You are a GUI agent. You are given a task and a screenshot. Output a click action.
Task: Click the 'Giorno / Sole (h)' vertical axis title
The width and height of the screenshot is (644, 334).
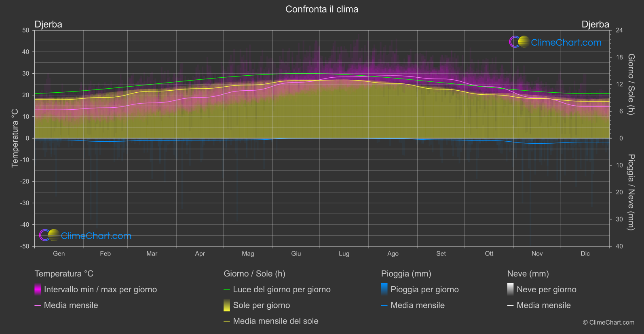click(x=631, y=84)
